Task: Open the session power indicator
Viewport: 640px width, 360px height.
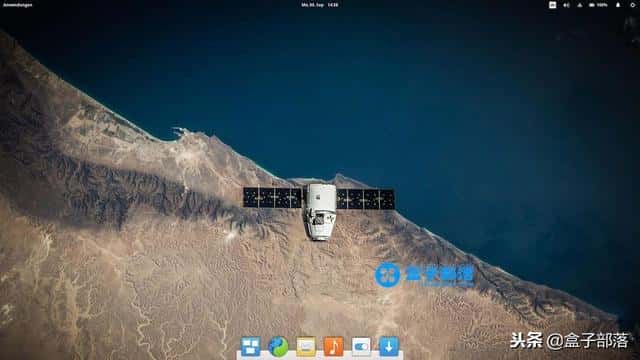Action: pyautogui.click(x=632, y=5)
